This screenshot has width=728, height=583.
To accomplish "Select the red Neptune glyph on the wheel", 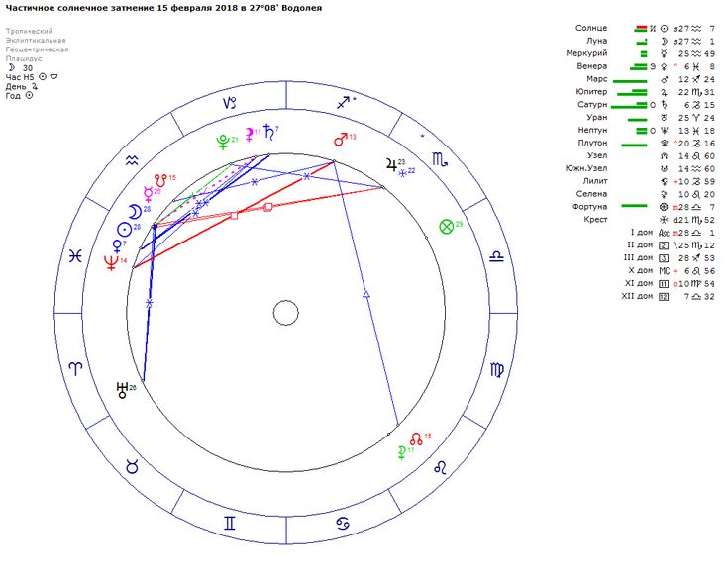I will pos(111,263).
